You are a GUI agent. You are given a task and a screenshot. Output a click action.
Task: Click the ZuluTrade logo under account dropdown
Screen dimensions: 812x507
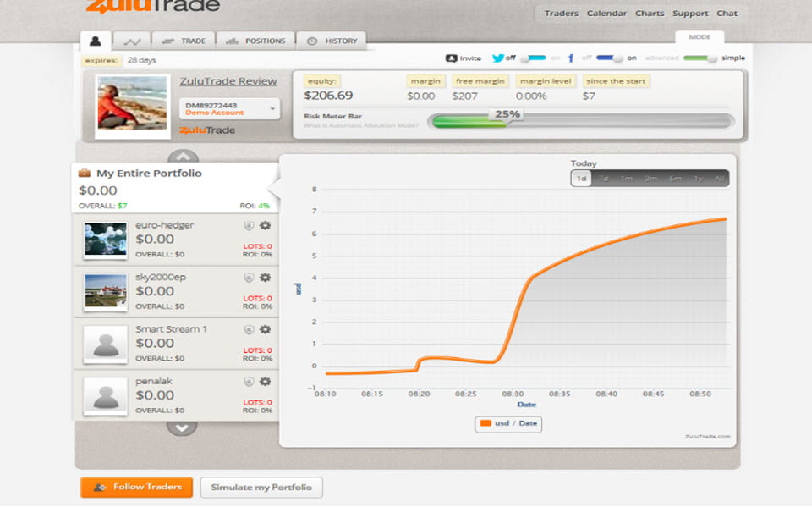(207, 130)
